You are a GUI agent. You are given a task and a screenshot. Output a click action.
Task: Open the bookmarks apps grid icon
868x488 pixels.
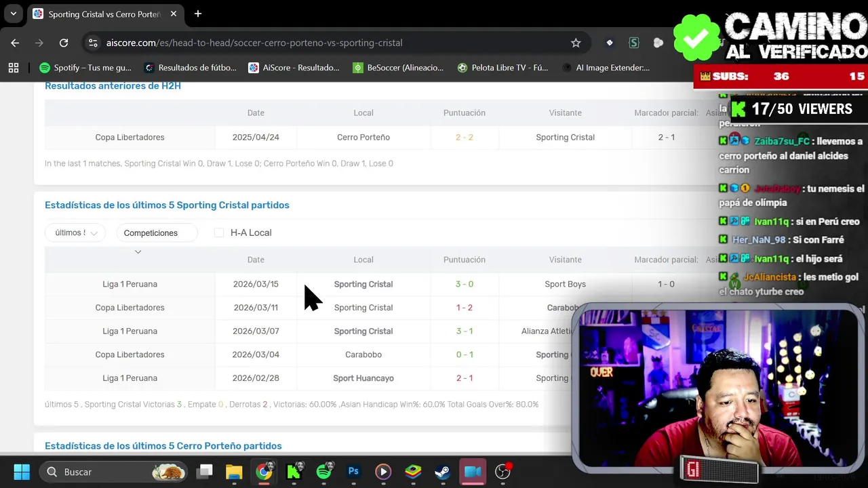pos(14,68)
